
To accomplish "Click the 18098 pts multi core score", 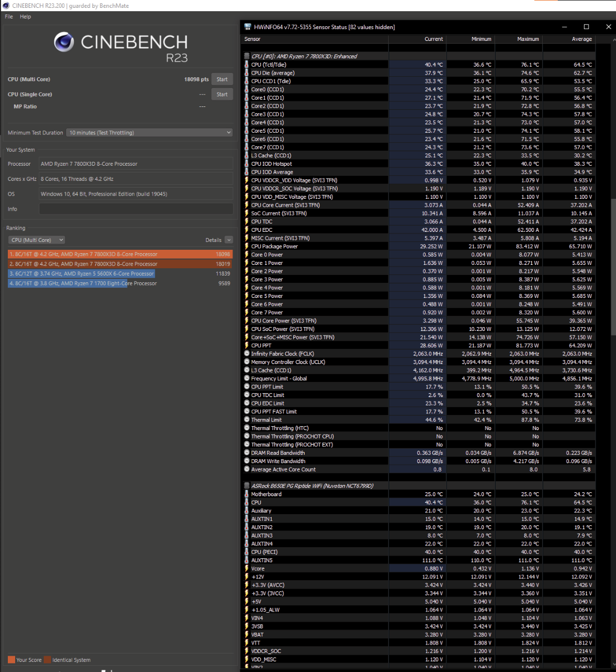I will pos(196,80).
